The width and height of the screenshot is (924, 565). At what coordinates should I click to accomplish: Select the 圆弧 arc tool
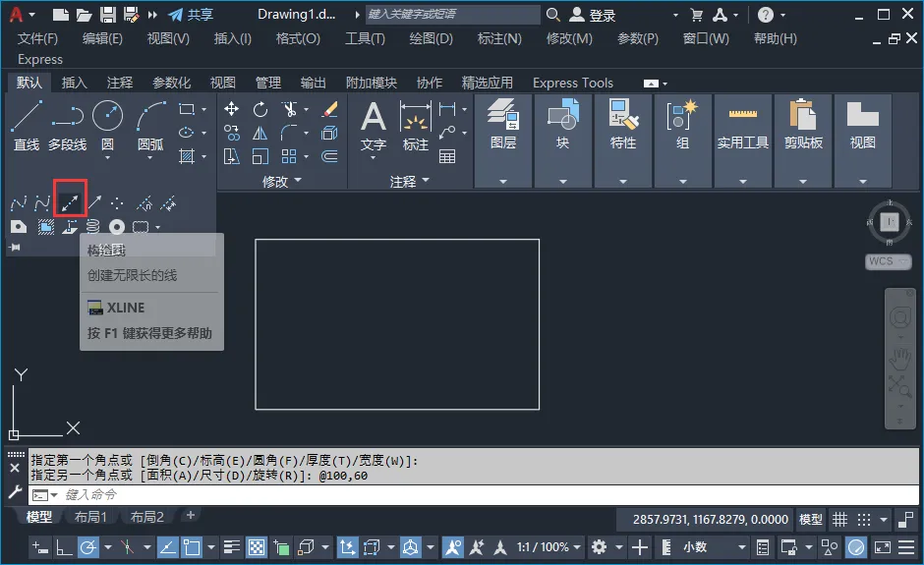click(x=150, y=125)
